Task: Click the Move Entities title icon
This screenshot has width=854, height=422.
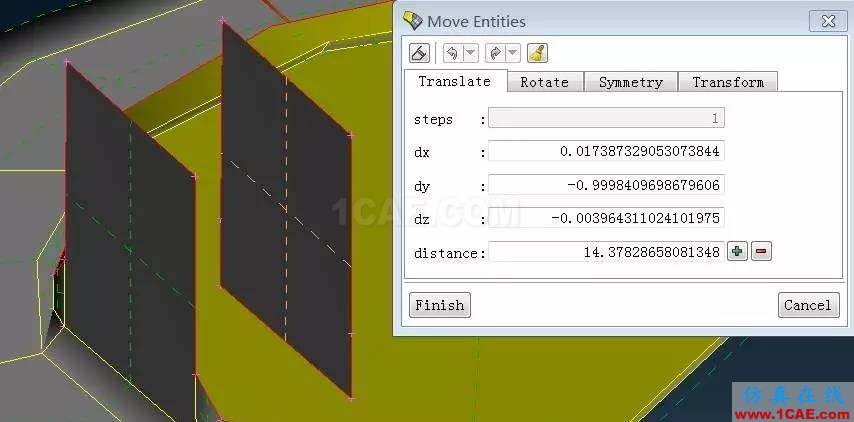Action: pyautogui.click(x=412, y=21)
